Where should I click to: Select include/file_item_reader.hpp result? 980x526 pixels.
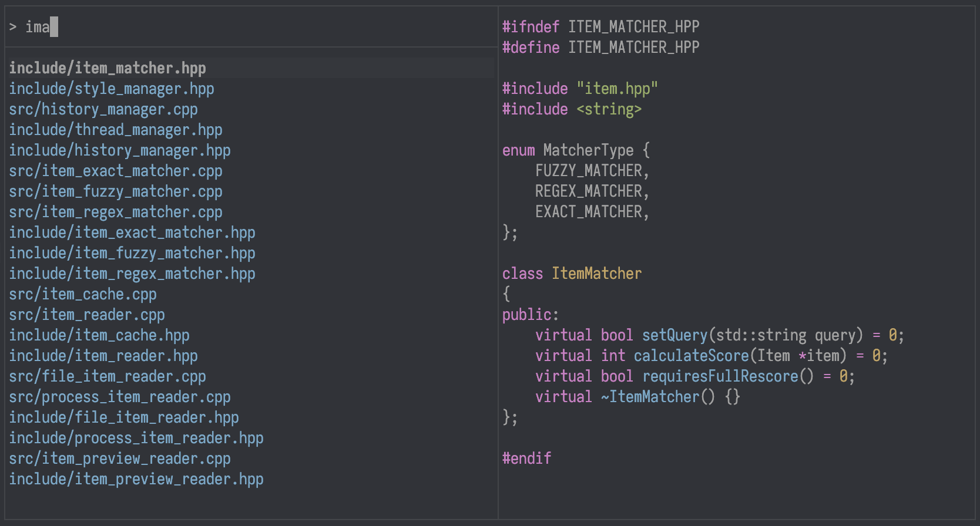coord(124,417)
